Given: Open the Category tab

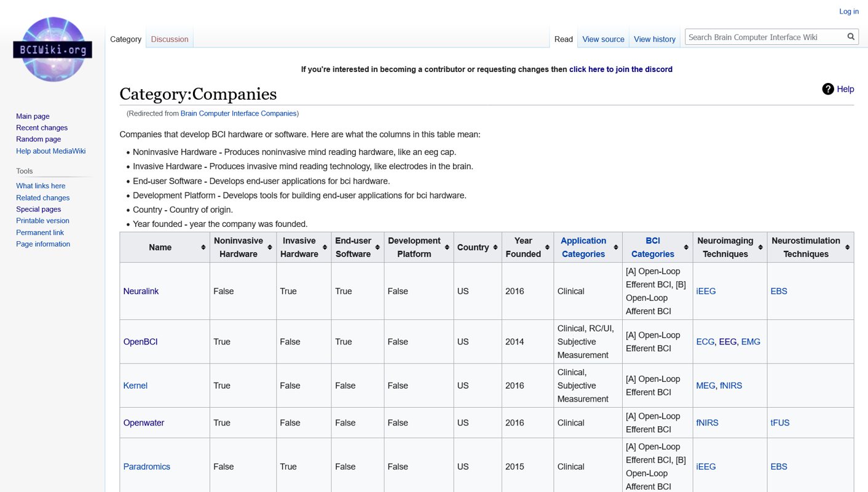Looking at the screenshot, I should click(125, 39).
